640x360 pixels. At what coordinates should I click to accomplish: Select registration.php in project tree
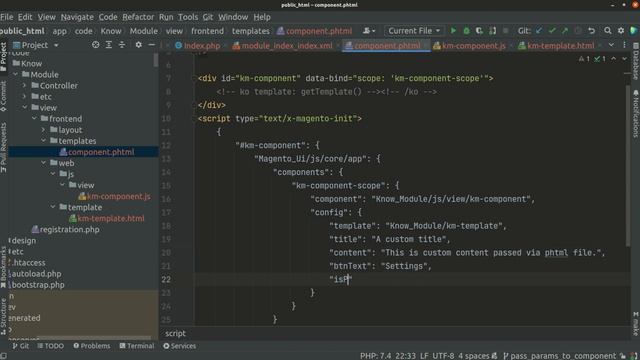coord(65,229)
